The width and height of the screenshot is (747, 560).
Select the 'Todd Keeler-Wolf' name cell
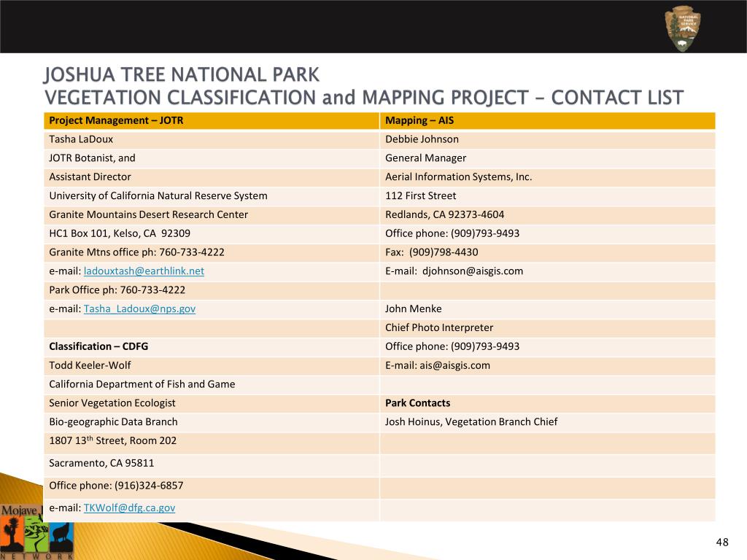212,365
